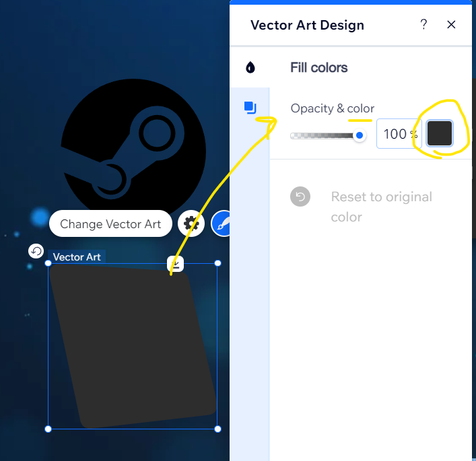
Task: Open the Fill colors drop icon tab
Action: [250, 67]
